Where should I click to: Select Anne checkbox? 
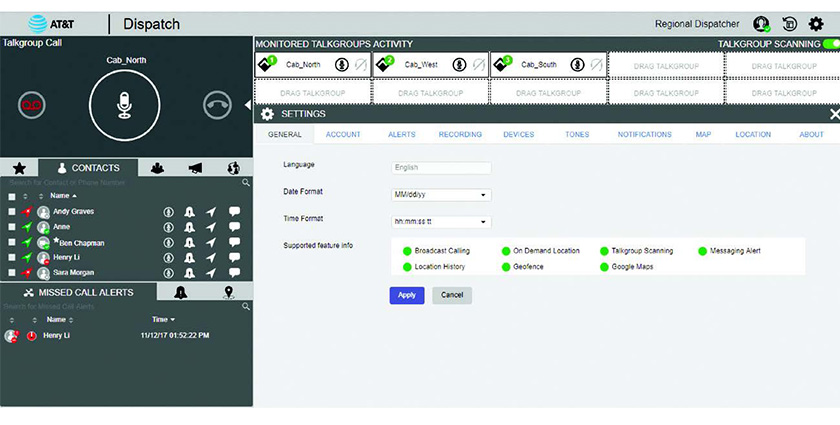point(12,227)
